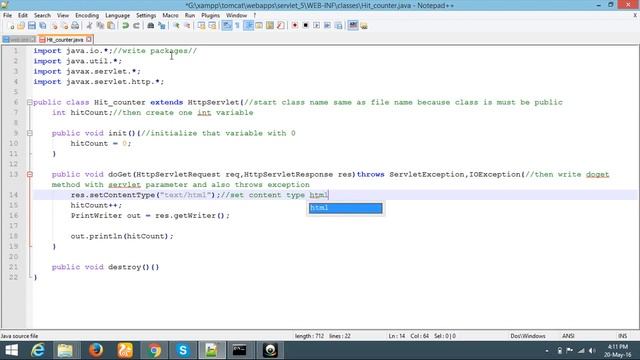The width and height of the screenshot is (640, 360).
Task: Click the Copy toolbar icon
Action: click(100, 26)
